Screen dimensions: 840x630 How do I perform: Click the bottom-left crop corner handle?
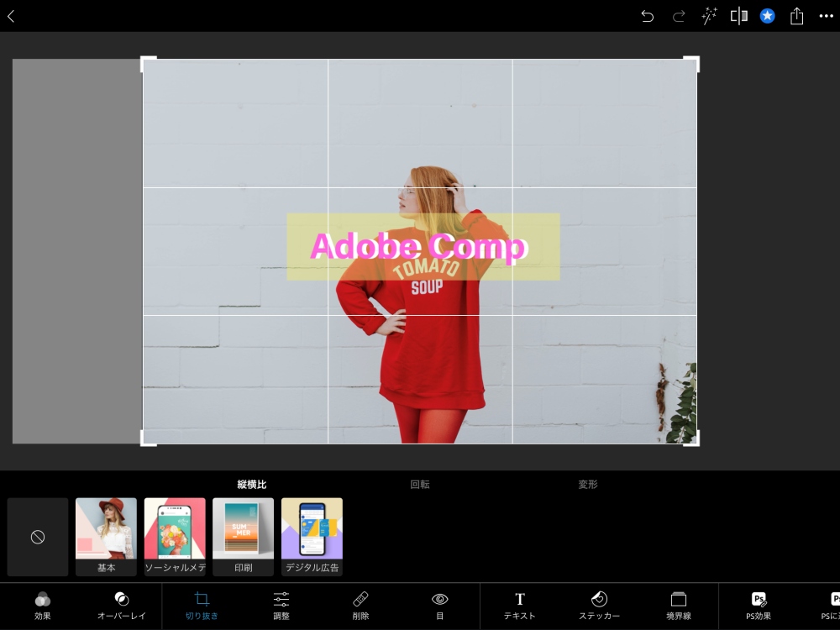pos(148,438)
